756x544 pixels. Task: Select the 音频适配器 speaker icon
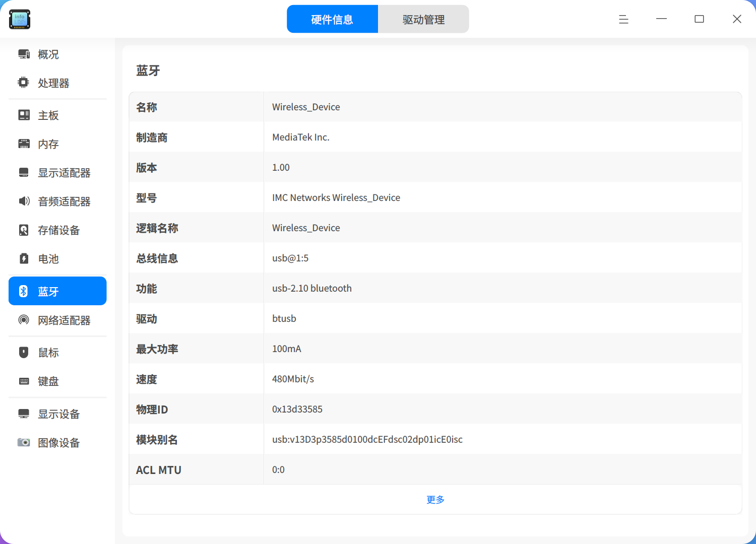coord(24,201)
